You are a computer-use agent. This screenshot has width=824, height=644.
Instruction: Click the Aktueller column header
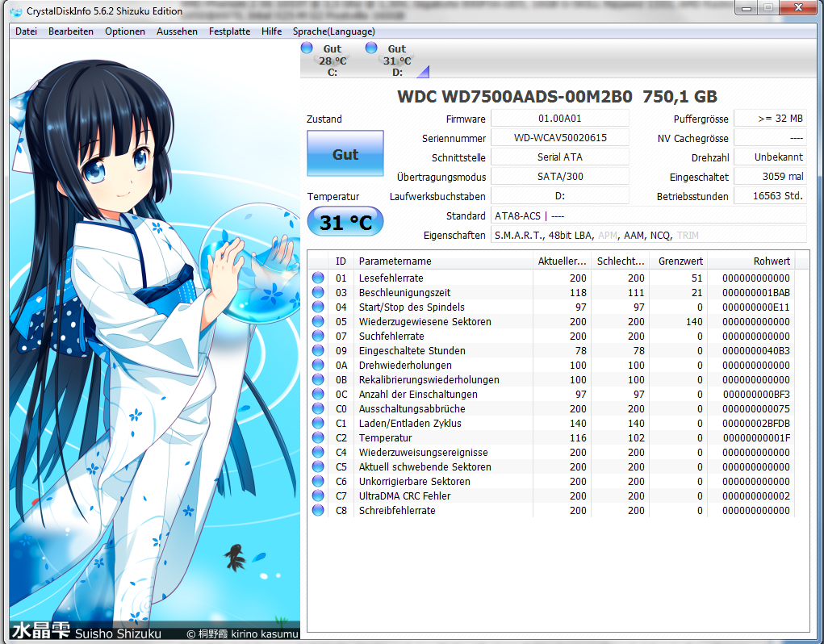pos(562,261)
